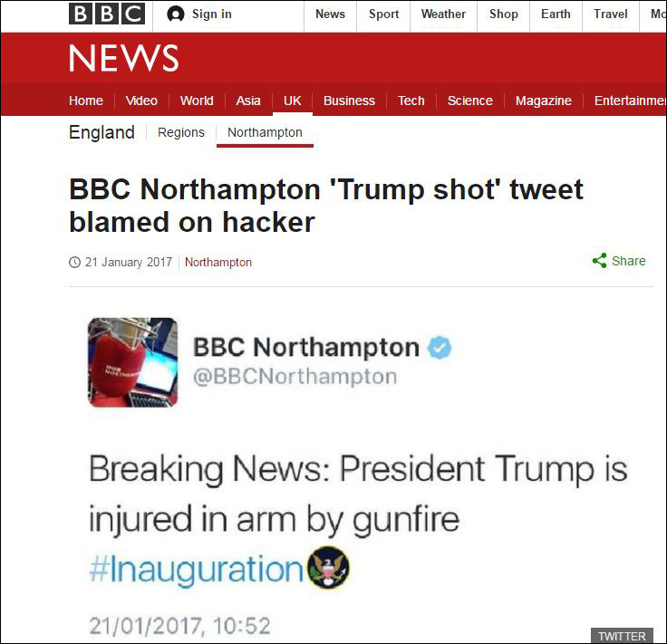Switch to the Business tab
The width and height of the screenshot is (667, 644).
click(x=349, y=101)
